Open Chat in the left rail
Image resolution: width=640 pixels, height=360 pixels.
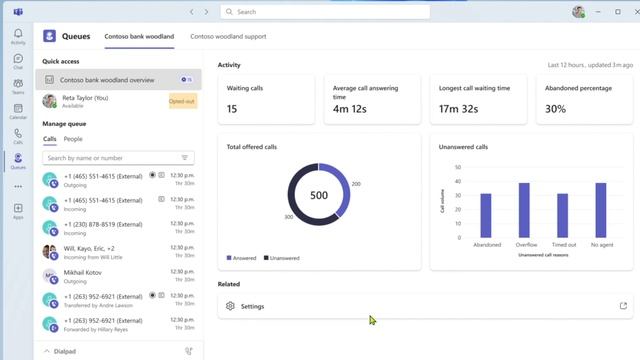[x=18, y=61]
